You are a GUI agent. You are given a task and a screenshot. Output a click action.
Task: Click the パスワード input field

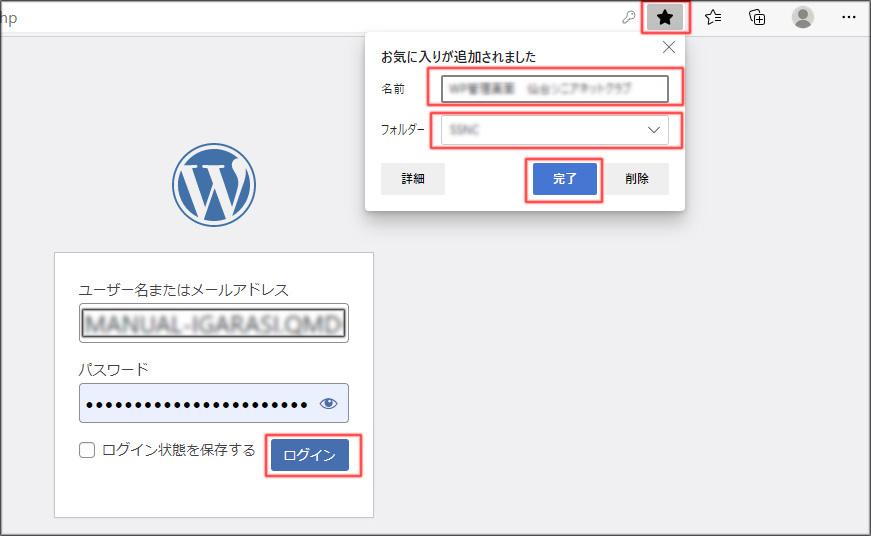pyautogui.click(x=197, y=403)
